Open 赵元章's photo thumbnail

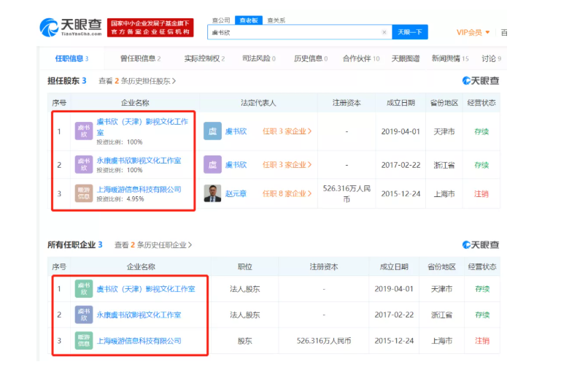click(x=212, y=193)
